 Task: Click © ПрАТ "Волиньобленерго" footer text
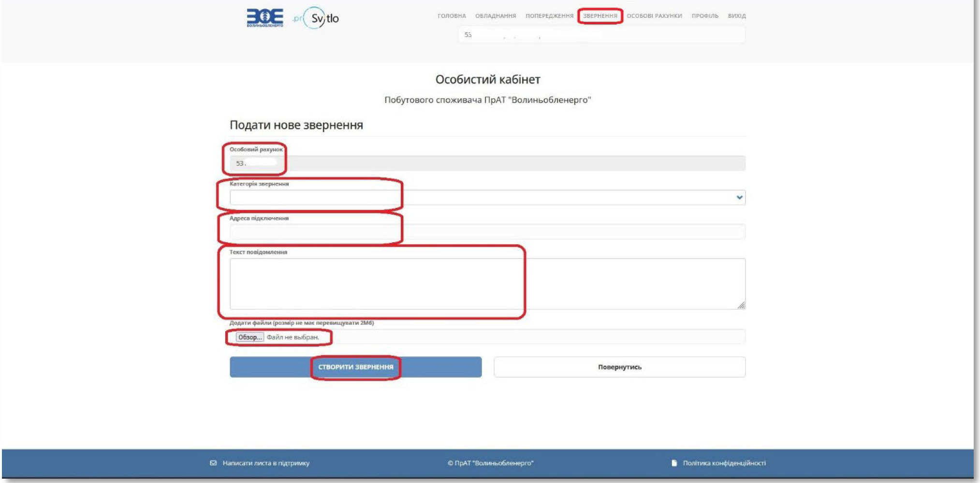click(x=490, y=463)
